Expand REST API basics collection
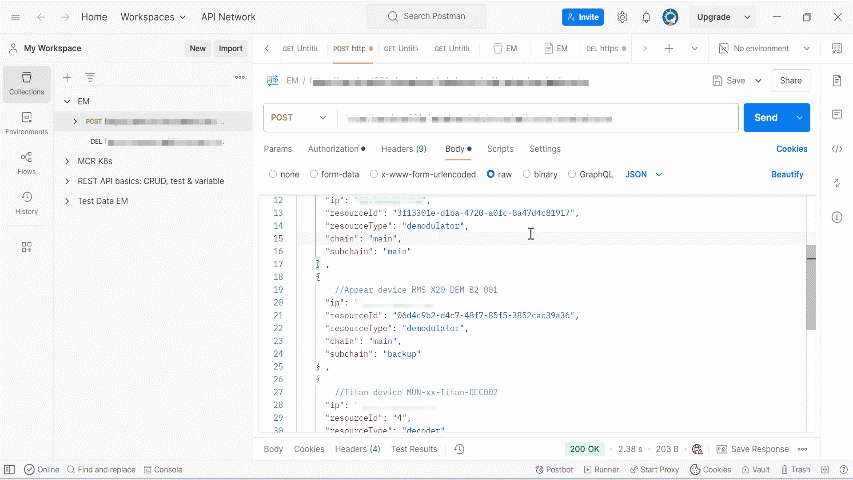The height and width of the screenshot is (480, 853). point(67,181)
